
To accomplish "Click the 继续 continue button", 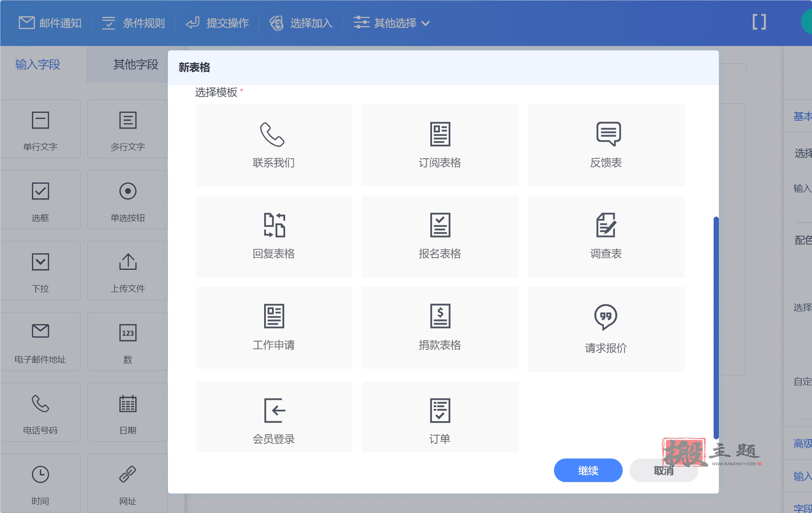I will [x=588, y=470].
